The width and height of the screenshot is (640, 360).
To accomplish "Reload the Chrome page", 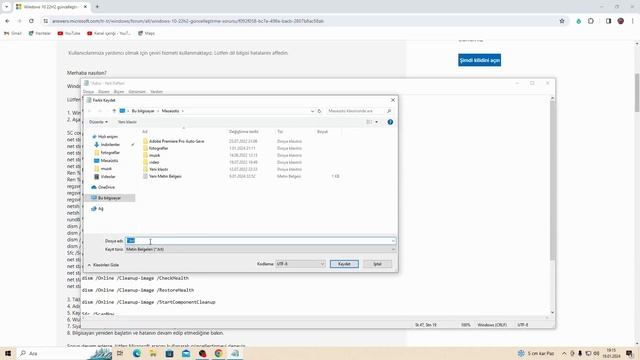I will pyautogui.click(x=31, y=21).
